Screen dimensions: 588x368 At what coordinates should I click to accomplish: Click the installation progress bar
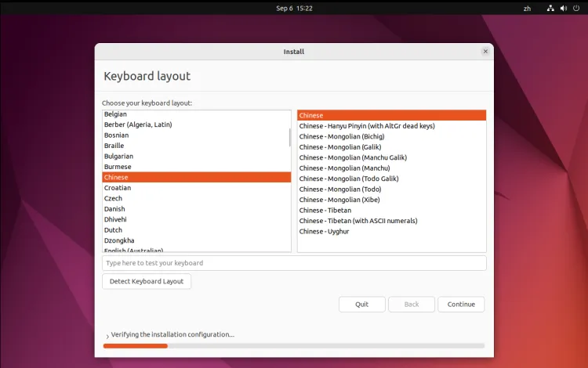[x=294, y=345]
